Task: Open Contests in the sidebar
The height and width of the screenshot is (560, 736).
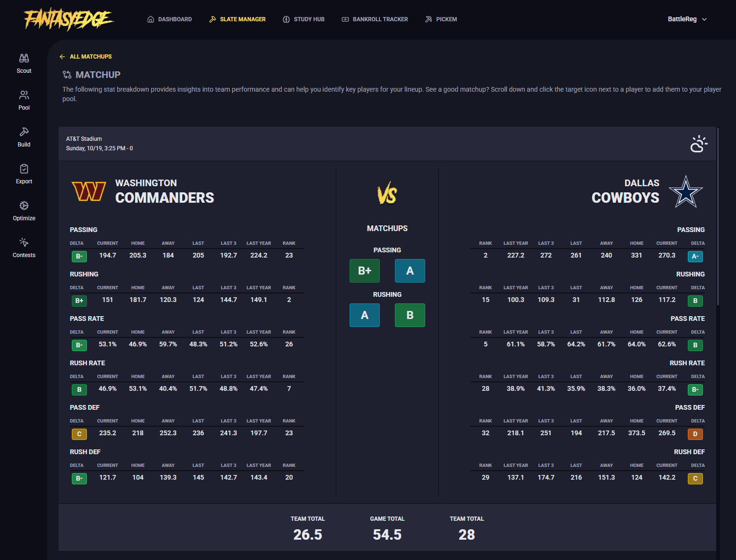Action: click(x=24, y=248)
